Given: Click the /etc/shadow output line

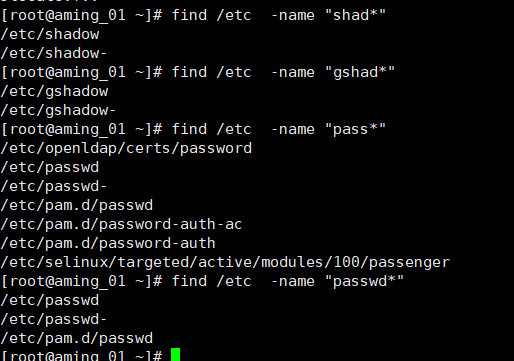Looking at the screenshot, I should click(x=50, y=34).
